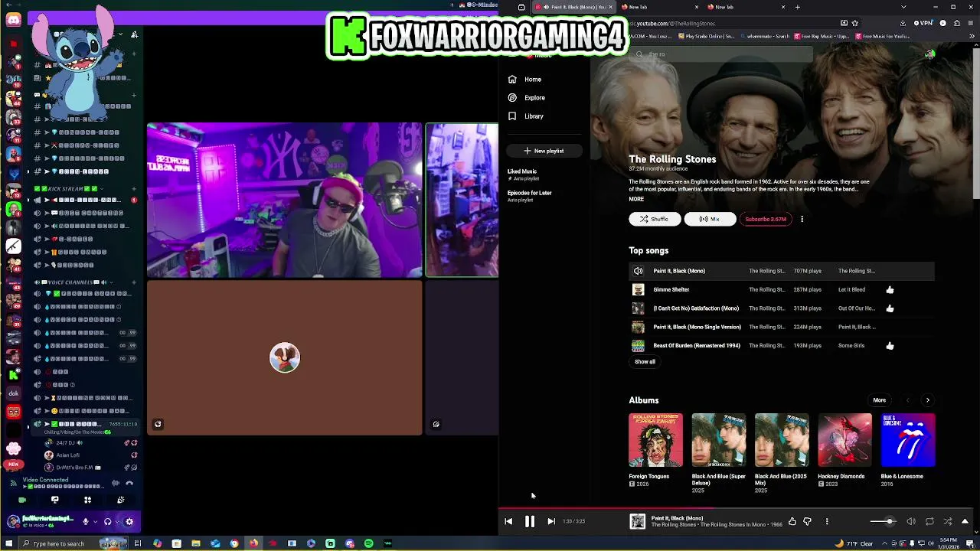
Task: Like (I Can't Get No) Satisfaction (Mono)
Action: [x=890, y=308]
